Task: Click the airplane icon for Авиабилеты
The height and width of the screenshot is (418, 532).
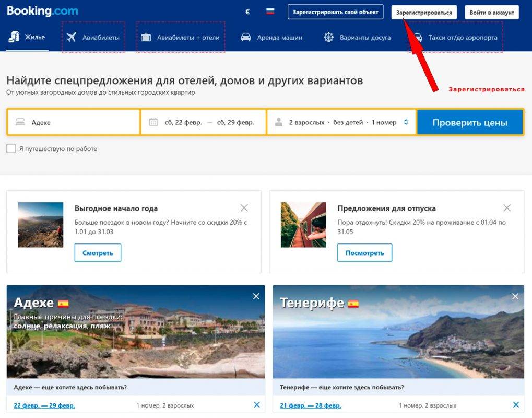Action: coord(72,37)
